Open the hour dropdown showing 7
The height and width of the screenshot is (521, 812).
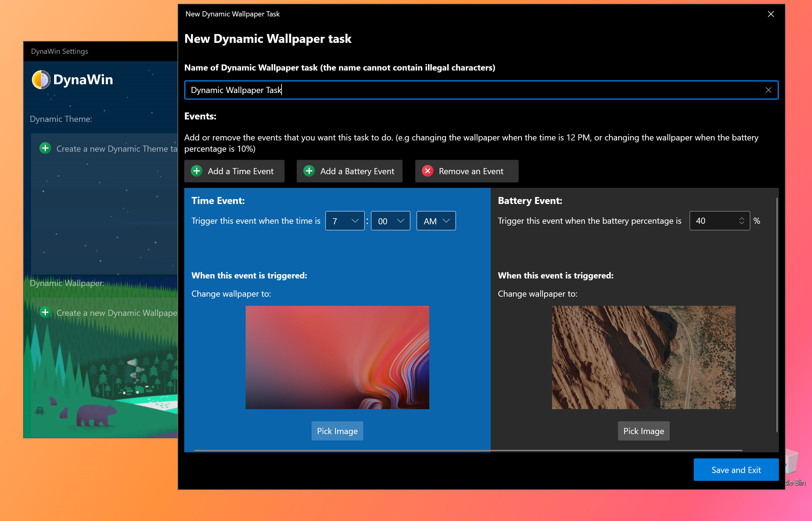click(x=344, y=221)
